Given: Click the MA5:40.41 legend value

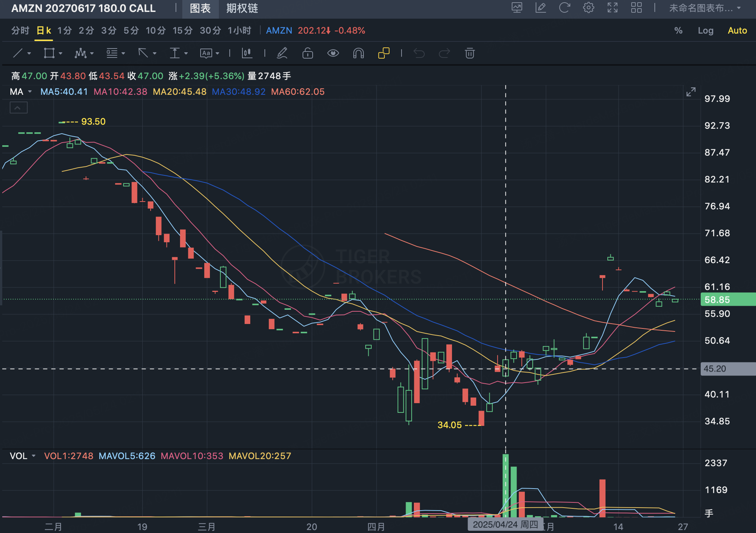Looking at the screenshot, I should pos(64,92).
